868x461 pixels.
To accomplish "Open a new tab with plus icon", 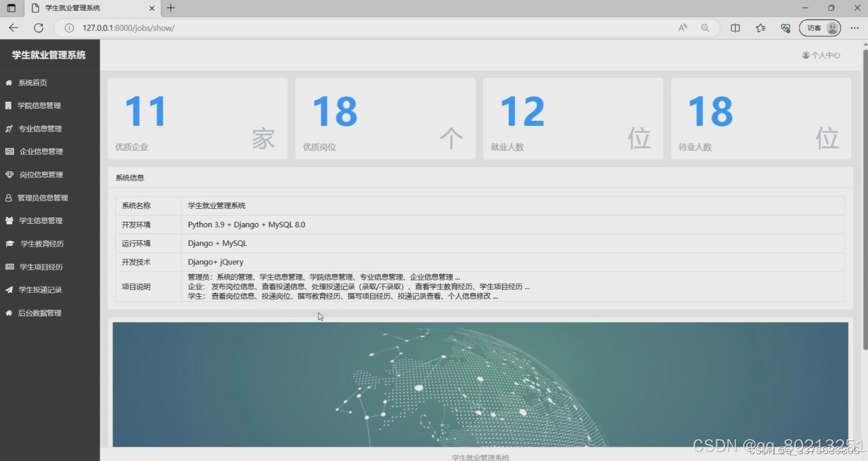I will pyautogui.click(x=171, y=8).
